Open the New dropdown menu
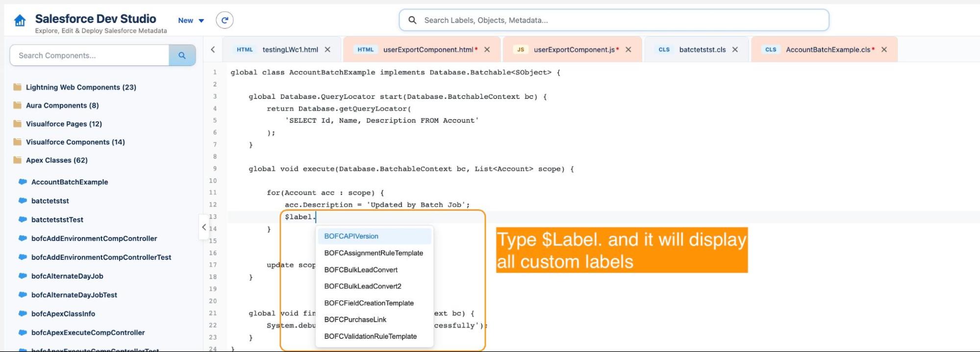Image resolution: width=980 pixels, height=352 pixels. pyautogui.click(x=191, y=21)
